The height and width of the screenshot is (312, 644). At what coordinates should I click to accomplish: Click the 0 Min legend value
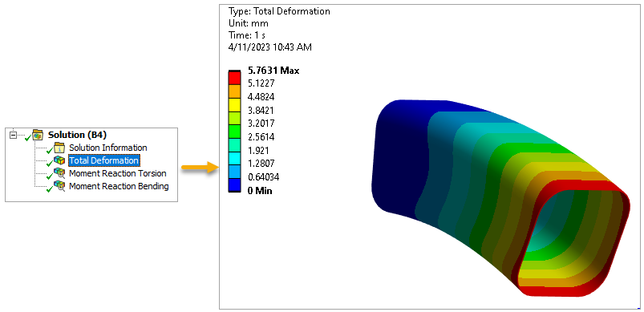click(x=260, y=190)
